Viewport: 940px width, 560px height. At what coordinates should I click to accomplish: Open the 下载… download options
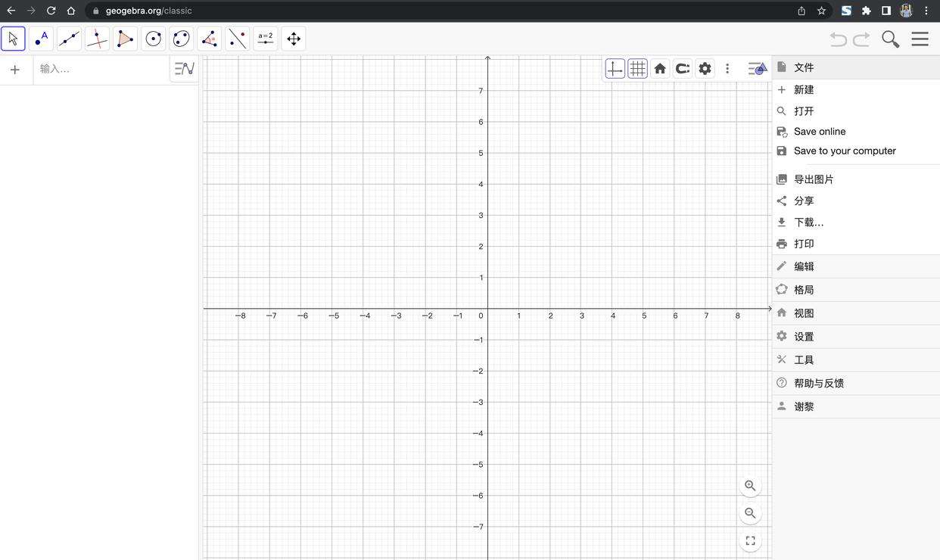click(x=856, y=222)
